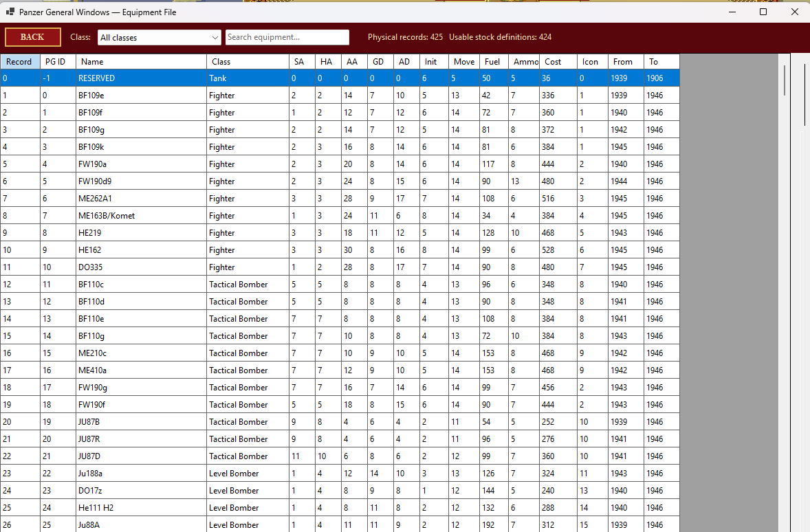The image size is (810, 532).
Task: Sort by PG ID column header
Action: click(x=58, y=61)
